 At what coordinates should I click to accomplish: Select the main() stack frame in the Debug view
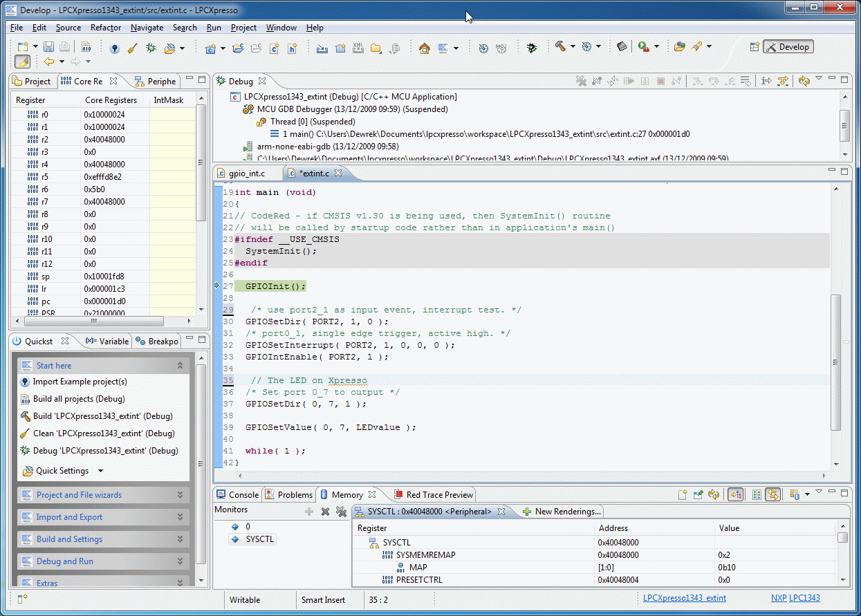pyautogui.click(x=479, y=134)
